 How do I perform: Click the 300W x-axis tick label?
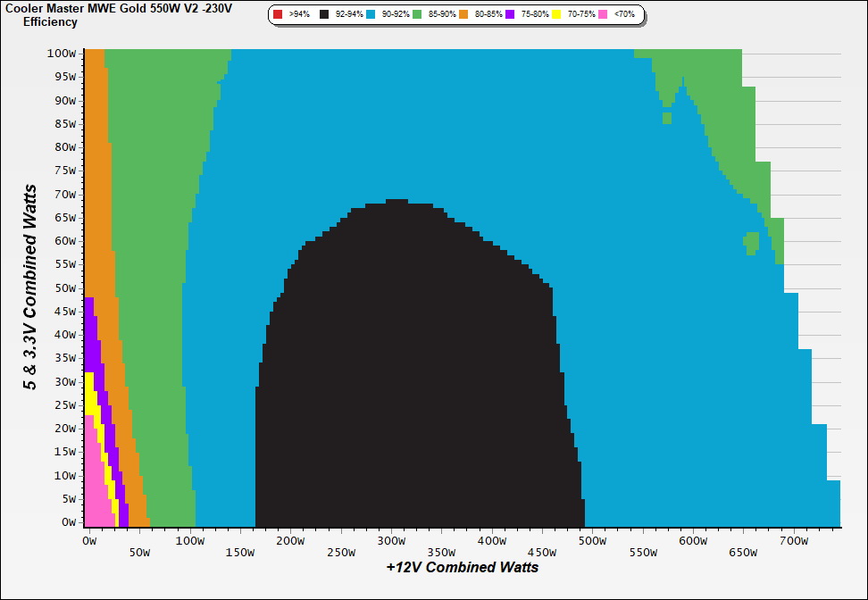tap(390, 540)
